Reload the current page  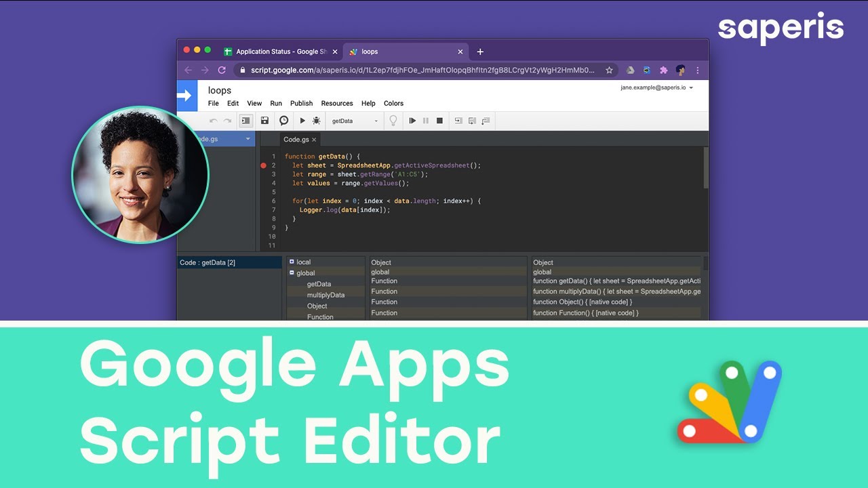(222, 70)
